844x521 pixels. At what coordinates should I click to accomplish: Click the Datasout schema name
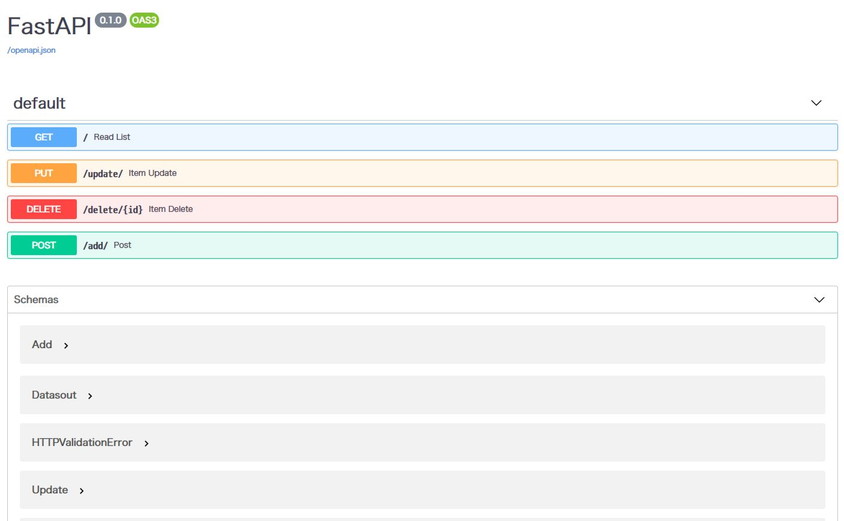click(54, 395)
